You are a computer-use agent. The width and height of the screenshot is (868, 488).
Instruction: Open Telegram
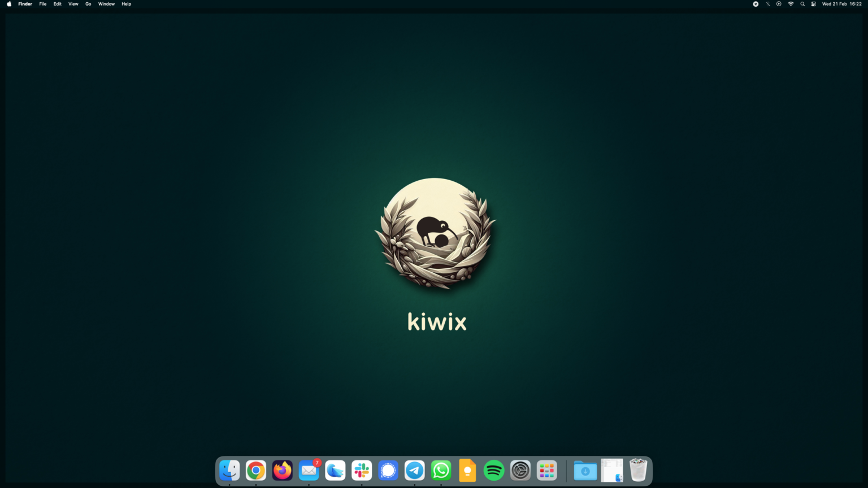(x=414, y=470)
